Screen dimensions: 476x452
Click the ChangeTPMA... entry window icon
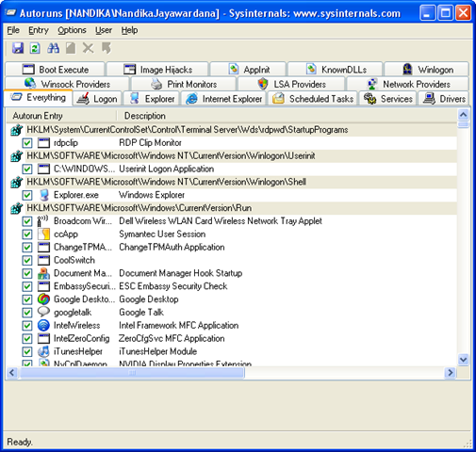coord(43,248)
